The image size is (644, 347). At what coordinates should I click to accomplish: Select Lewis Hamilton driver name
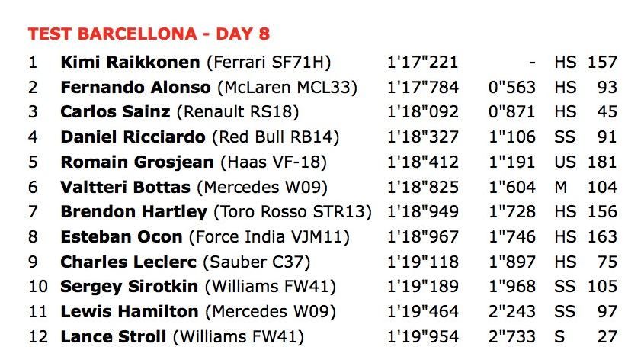130,312
